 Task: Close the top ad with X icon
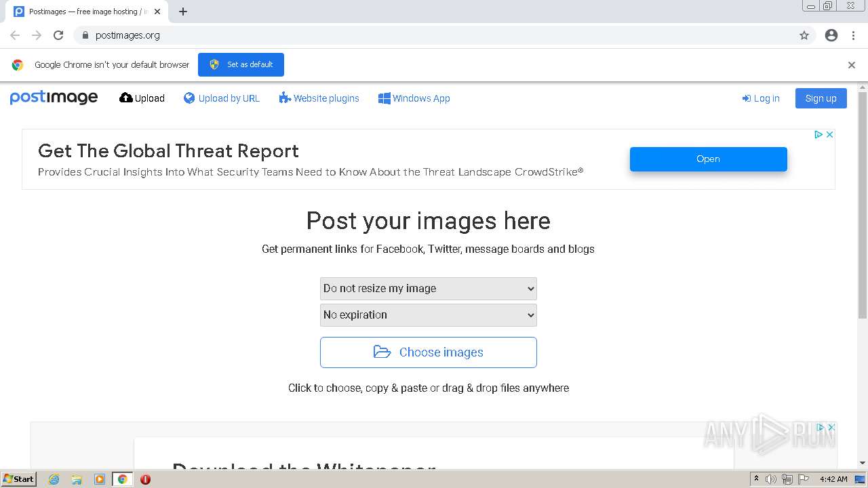(829, 135)
